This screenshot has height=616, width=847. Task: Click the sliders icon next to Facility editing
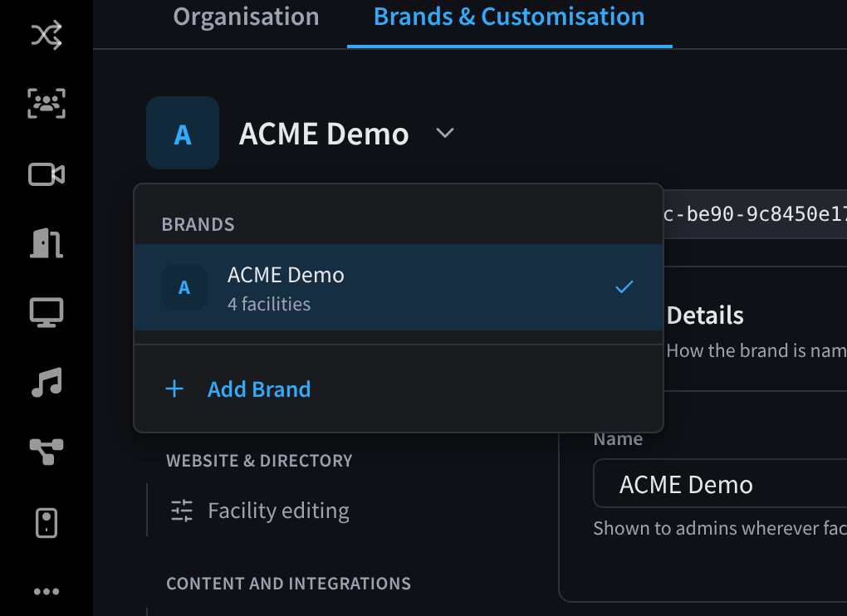point(182,511)
